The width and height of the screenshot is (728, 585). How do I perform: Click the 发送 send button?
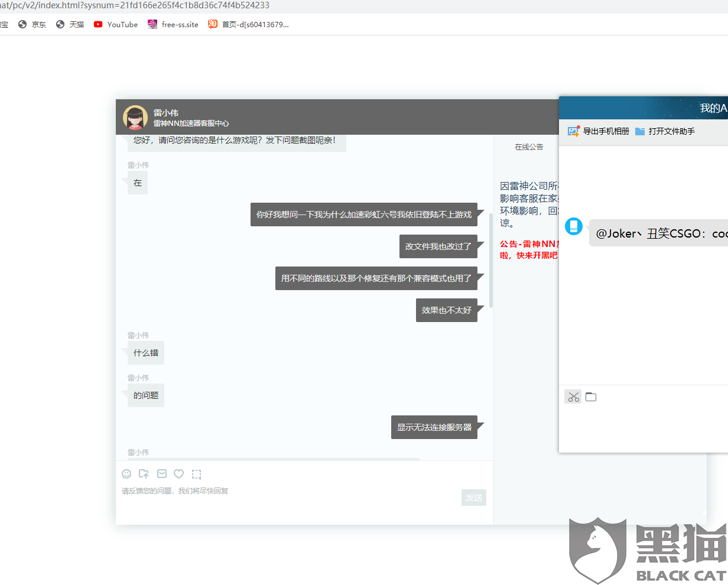[x=474, y=498]
